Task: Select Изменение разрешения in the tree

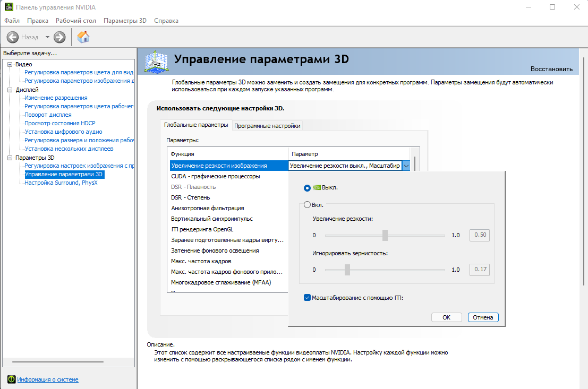Action: pos(56,98)
